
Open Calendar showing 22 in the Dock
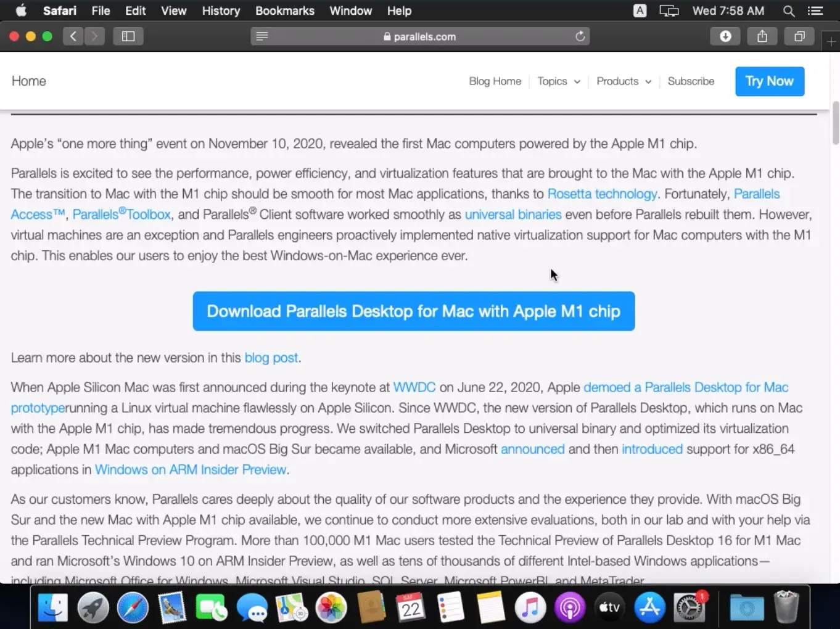tap(411, 607)
